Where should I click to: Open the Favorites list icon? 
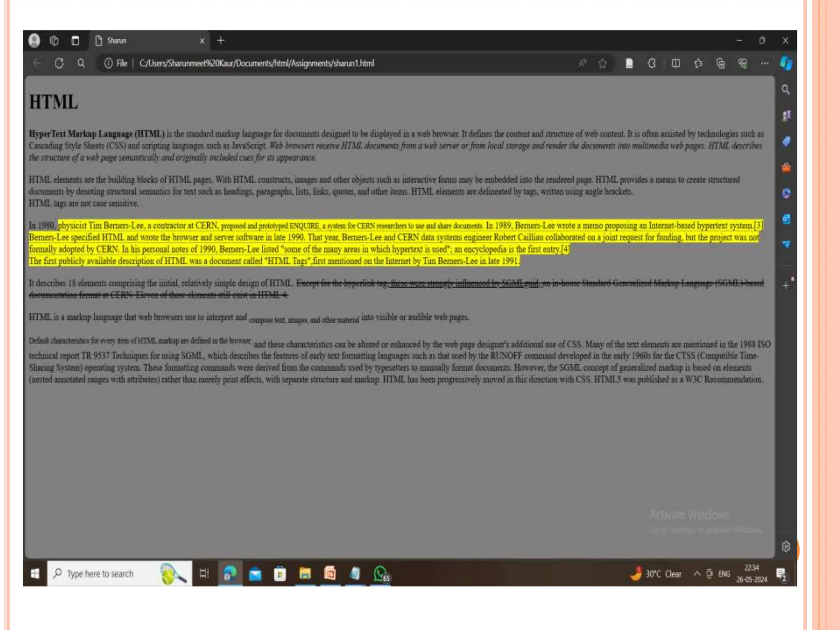[x=698, y=64]
